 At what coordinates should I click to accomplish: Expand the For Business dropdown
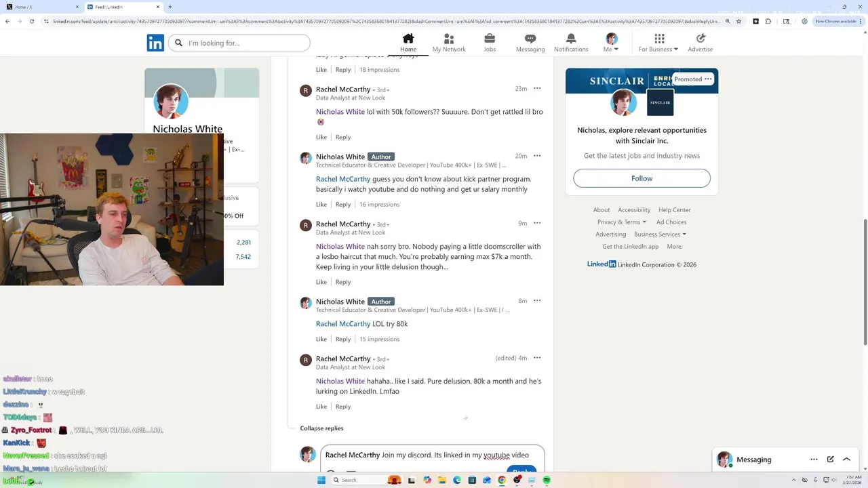click(x=658, y=49)
